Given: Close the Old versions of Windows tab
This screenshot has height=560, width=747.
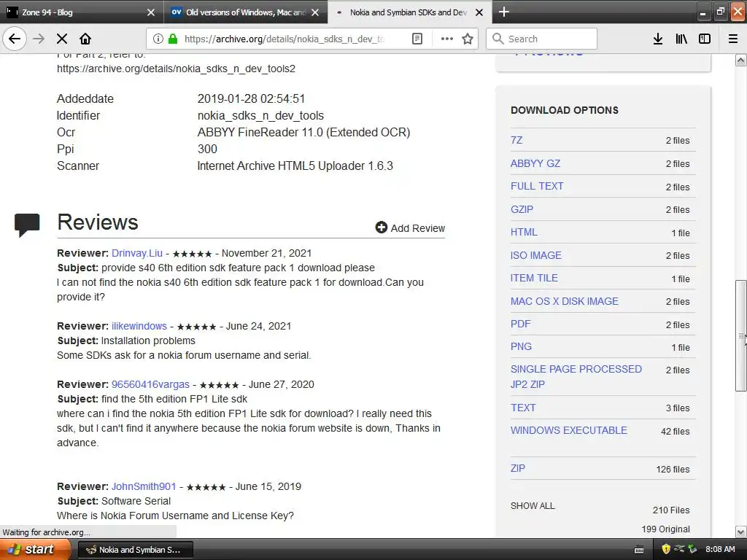Looking at the screenshot, I should pyautogui.click(x=315, y=12).
